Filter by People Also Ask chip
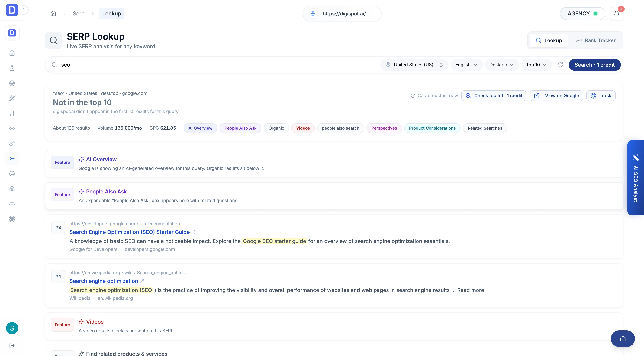This screenshot has height=356, width=644. 240,128
